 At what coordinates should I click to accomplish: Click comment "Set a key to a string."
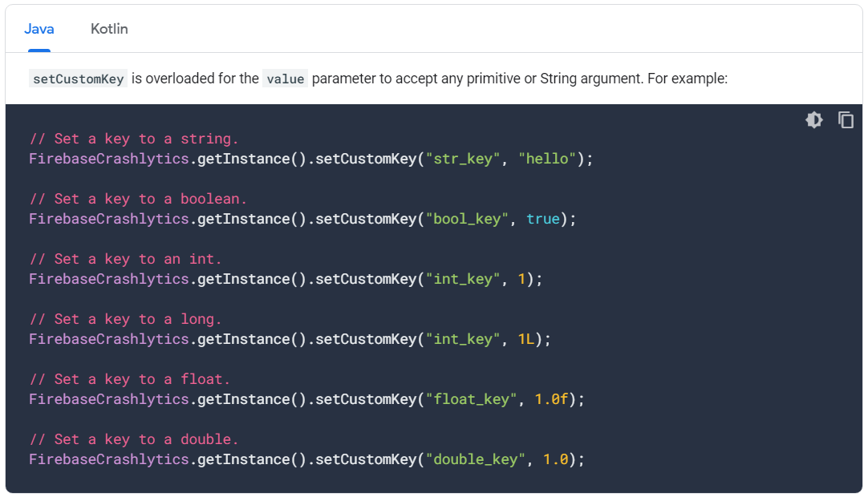134,139
